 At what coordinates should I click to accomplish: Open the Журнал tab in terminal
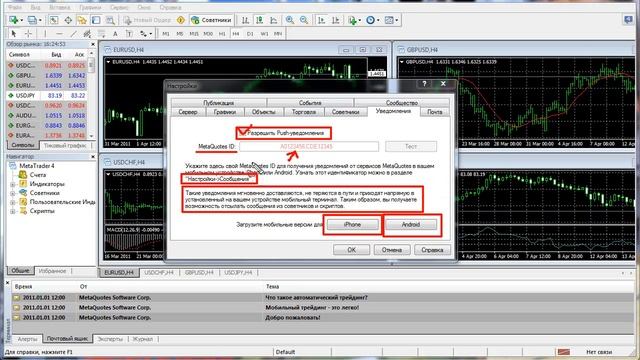(142, 339)
